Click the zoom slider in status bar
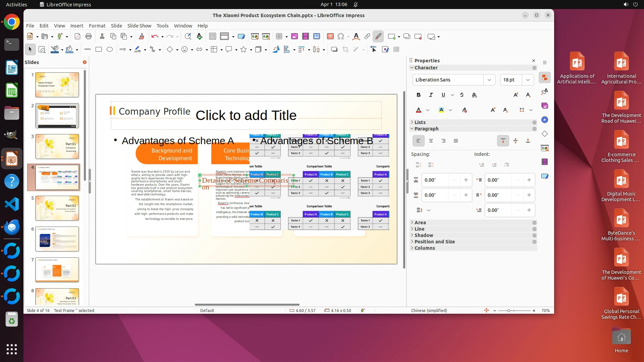 coord(509,311)
